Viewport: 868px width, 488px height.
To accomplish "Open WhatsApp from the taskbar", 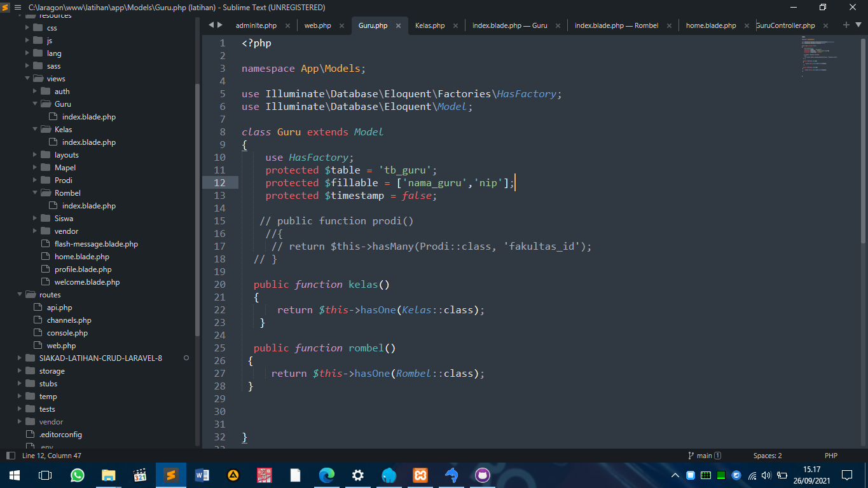I will click(77, 475).
